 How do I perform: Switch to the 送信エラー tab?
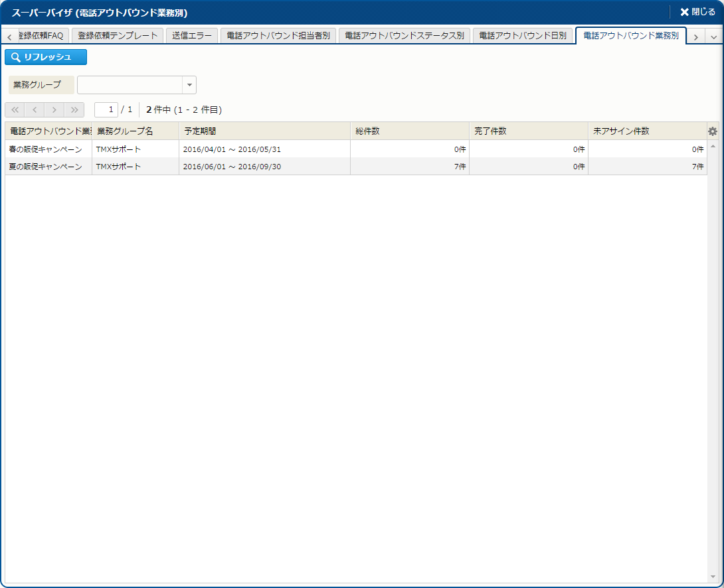(192, 36)
